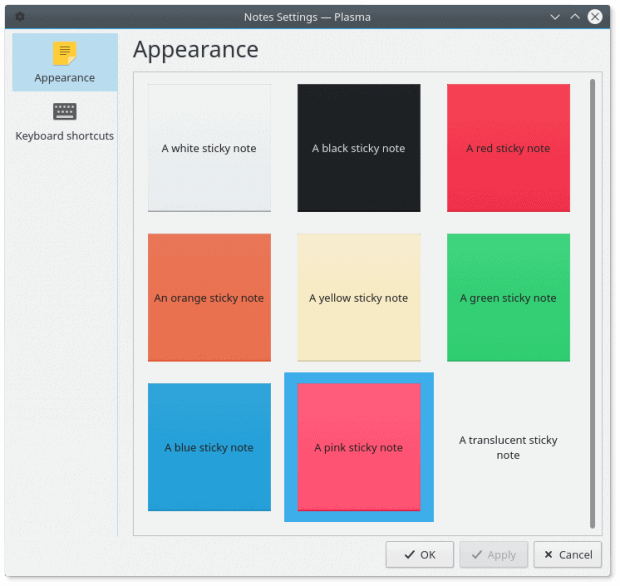Click the vertical scrollbar in color list
The height and width of the screenshot is (586, 620).
tap(592, 303)
